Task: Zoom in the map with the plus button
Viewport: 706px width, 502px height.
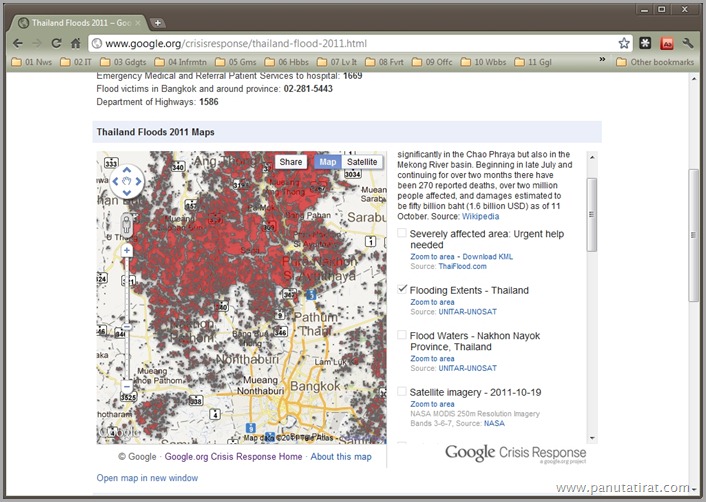Action: 127,250
